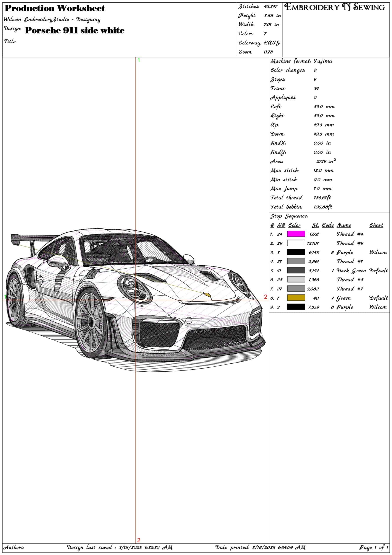Click the 'Color' column header
Screen dimensions: 392x555
pyautogui.click(x=294, y=225)
